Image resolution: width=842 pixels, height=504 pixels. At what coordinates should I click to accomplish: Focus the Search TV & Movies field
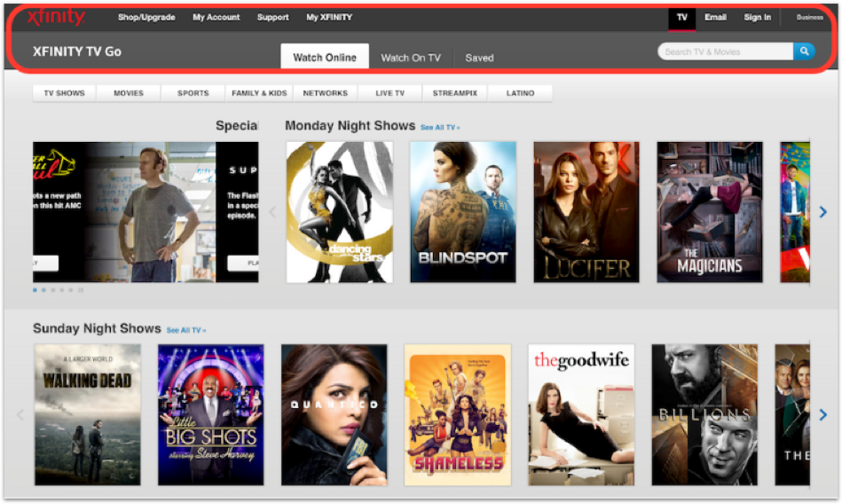(726, 51)
